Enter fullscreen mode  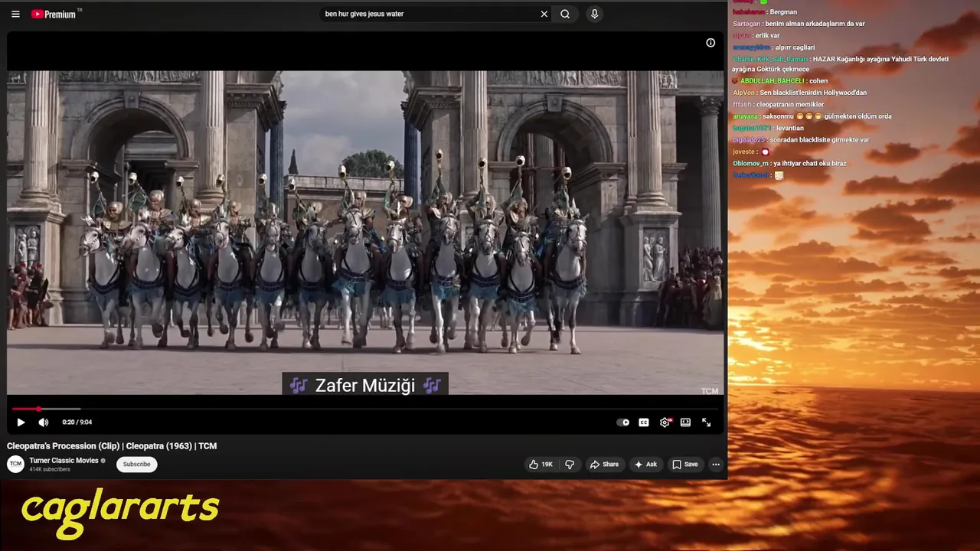(706, 422)
